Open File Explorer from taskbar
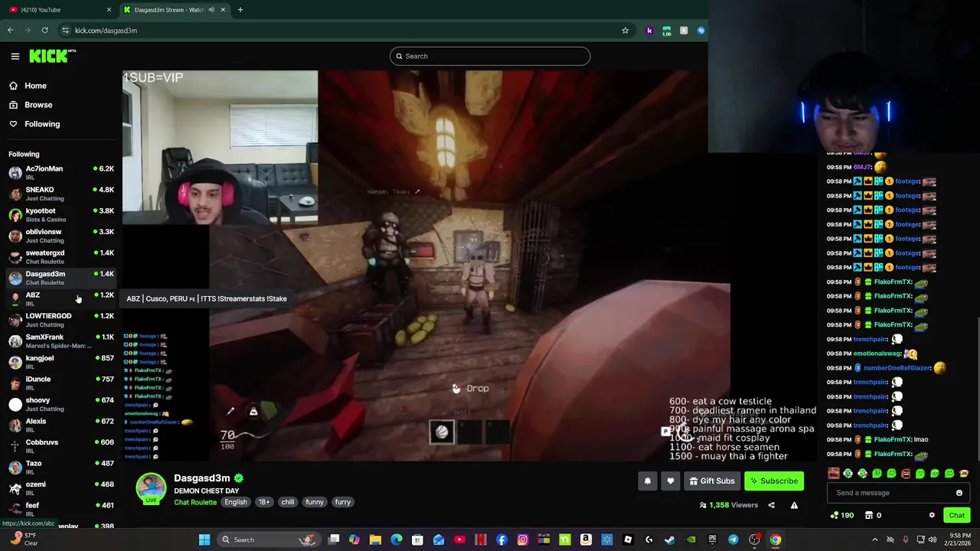 click(x=375, y=540)
